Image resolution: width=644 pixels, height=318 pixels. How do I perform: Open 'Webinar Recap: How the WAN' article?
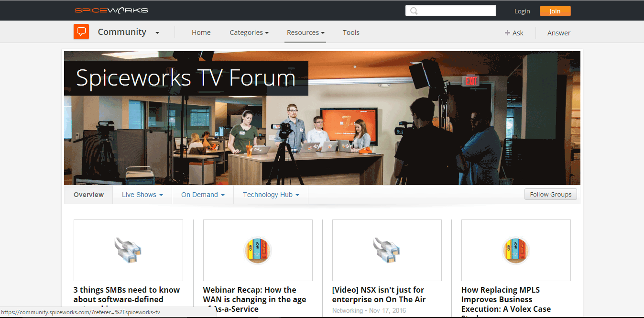coord(255,299)
